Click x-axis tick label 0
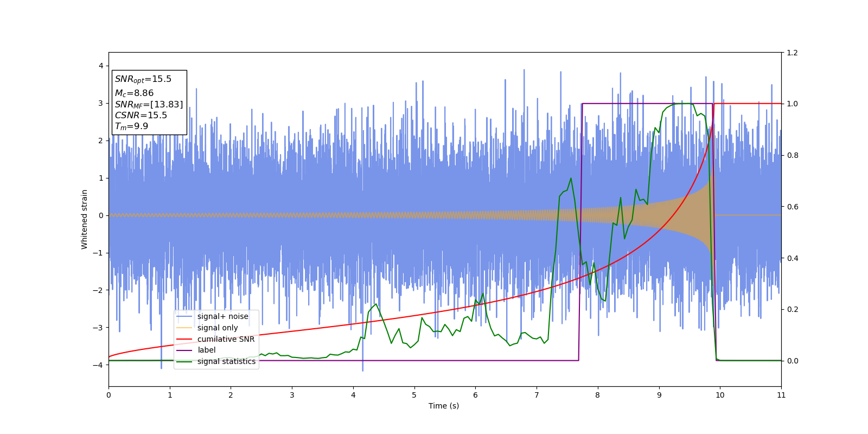Image resolution: width=868 pixels, height=434 pixels. click(x=108, y=395)
